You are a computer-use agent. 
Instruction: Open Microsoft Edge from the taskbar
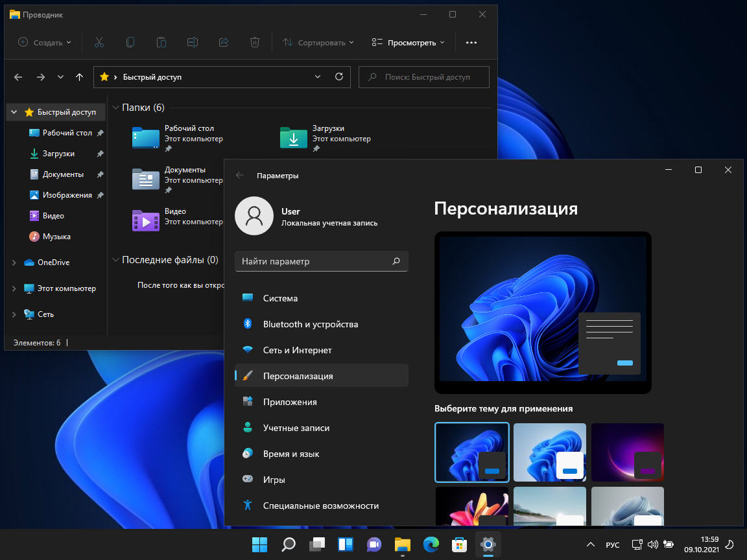[x=431, y=544]
